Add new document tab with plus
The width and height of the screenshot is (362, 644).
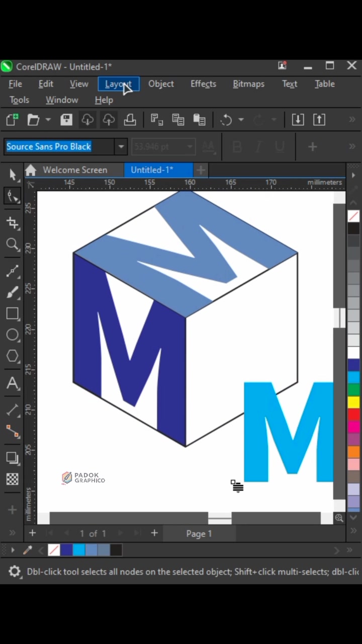[x=201, y=170]
